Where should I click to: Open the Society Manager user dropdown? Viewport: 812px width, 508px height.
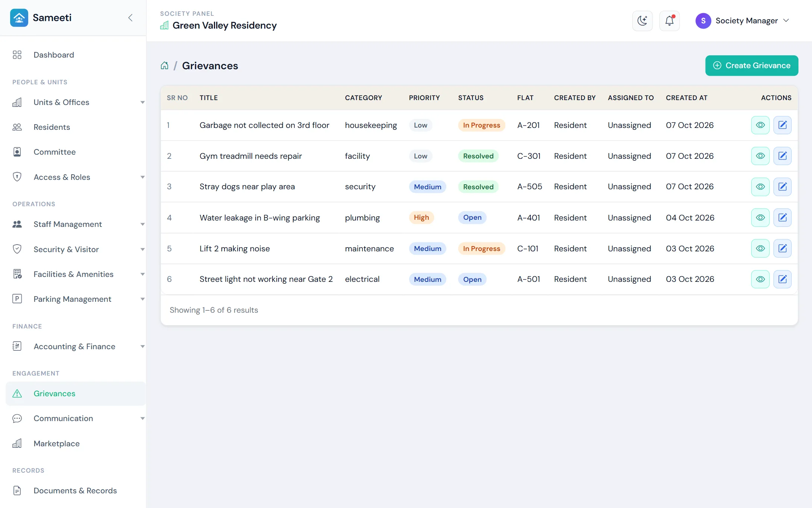coord(742,21)
